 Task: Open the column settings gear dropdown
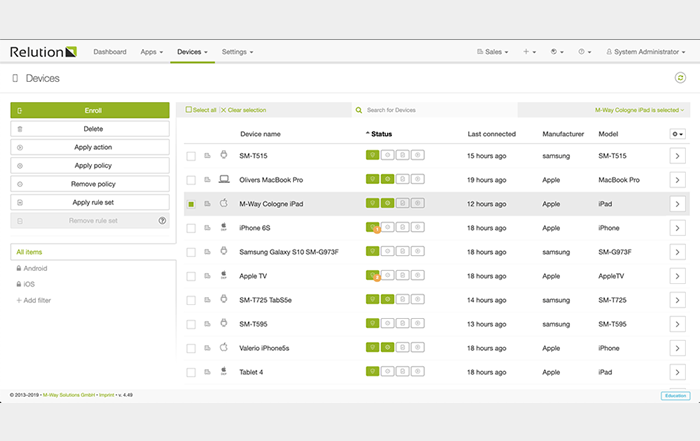[677, 134]
